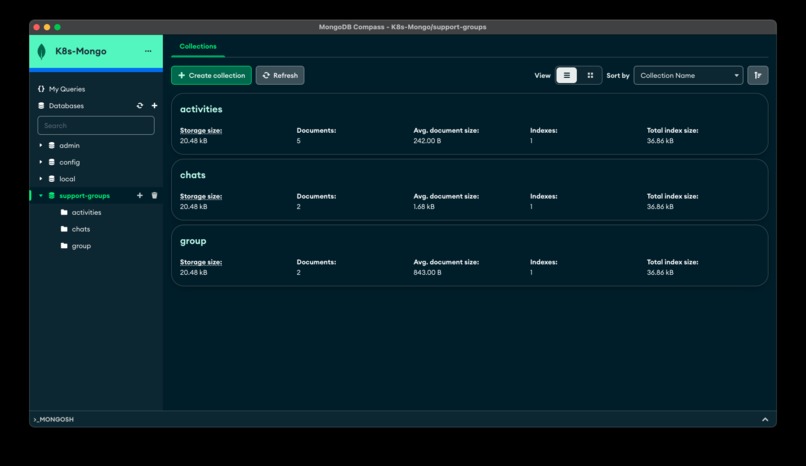Click the green macOS zoom button
806x466 pixels.
(x=58, y=27)
